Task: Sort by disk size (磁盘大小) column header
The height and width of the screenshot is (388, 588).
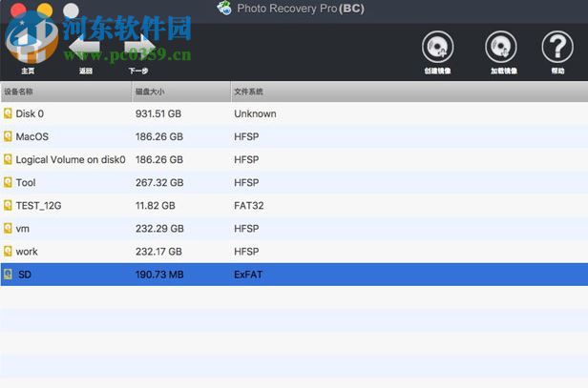Action: click(150, 92)
